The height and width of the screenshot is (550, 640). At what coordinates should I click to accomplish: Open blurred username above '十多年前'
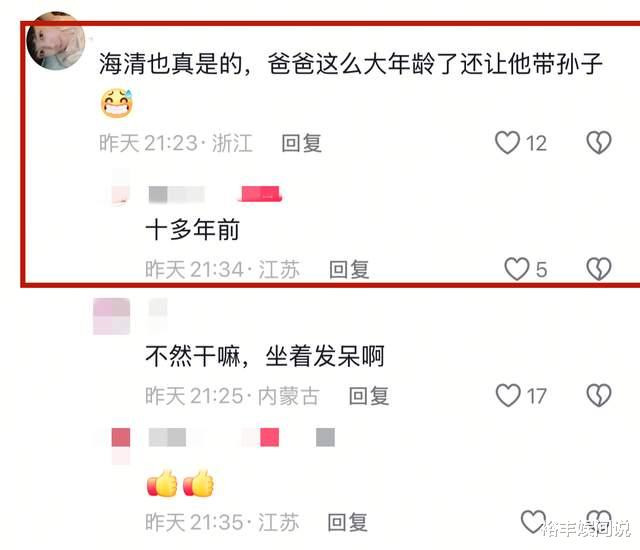[176, 194]
